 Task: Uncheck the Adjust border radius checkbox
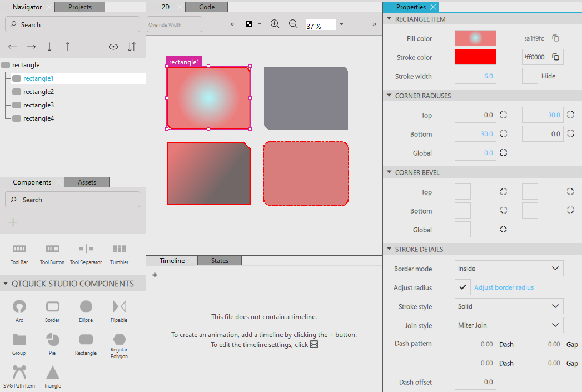[462, 287]
